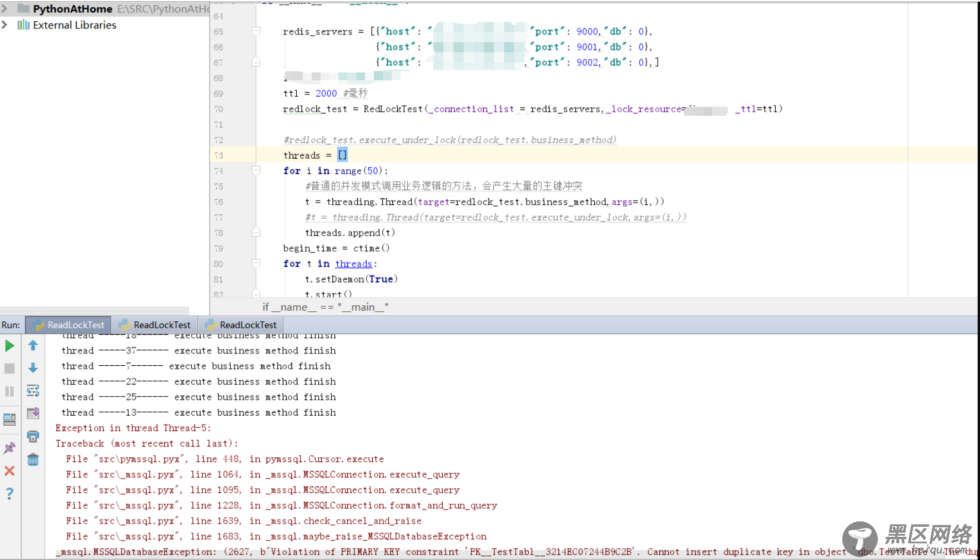Image resolution: width=980 pixels, height=560 pixels.
Task: Open help via the question mark icon
Action: coord(9,493)
